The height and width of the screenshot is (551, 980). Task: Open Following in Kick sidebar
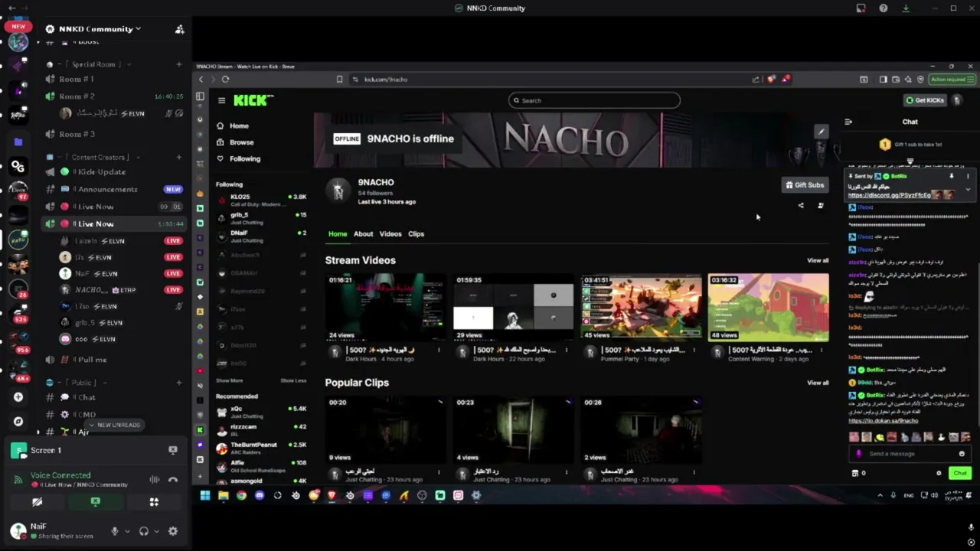[x=244, y=158]
